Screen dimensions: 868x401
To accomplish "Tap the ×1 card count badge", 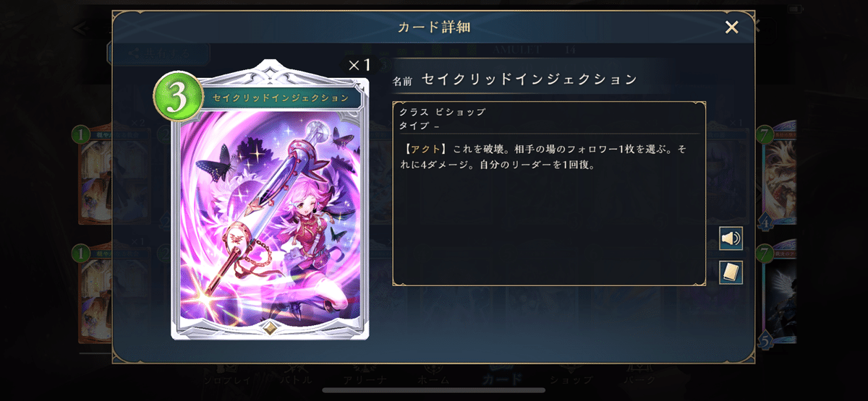I will point(359,65).
